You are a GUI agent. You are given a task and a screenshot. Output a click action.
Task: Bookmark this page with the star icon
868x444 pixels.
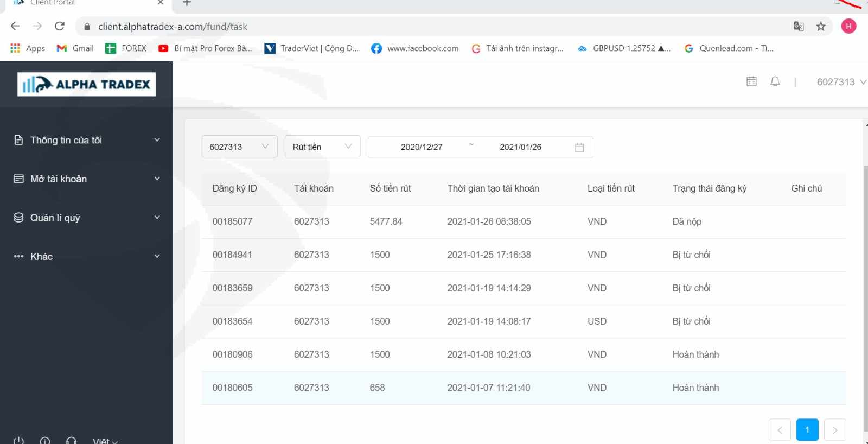tap(821, 27)
